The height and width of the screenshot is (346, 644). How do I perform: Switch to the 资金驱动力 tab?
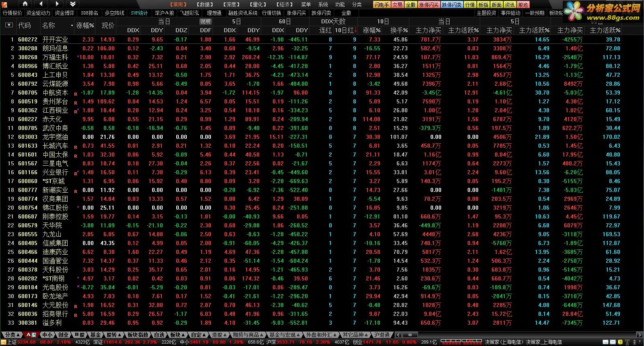[38, 13]
